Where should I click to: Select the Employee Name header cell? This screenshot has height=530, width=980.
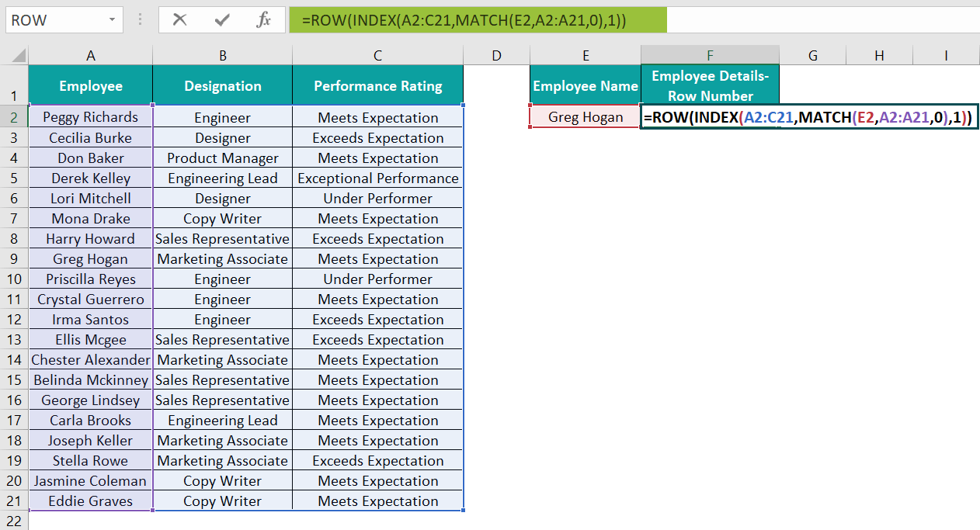click(585, 85)
